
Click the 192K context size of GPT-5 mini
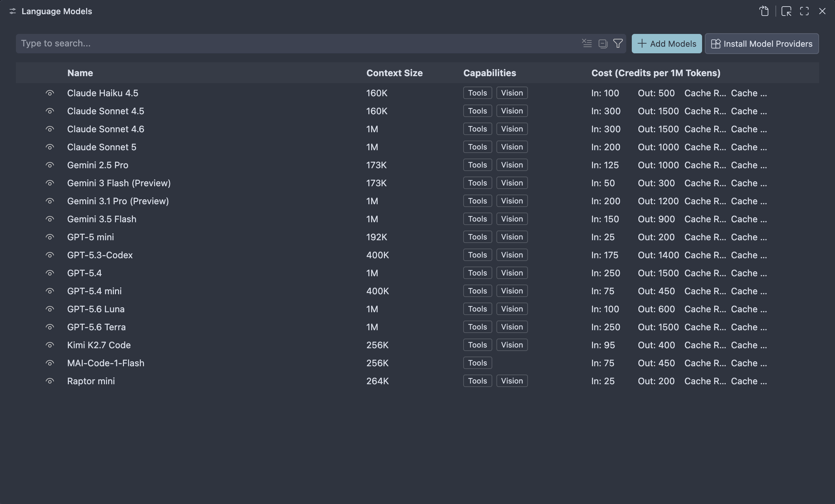pos(377,237)
